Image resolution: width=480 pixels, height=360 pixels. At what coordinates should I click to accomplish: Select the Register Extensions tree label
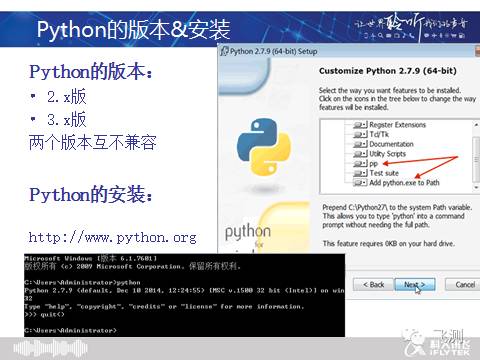click(x=397, y=125)
